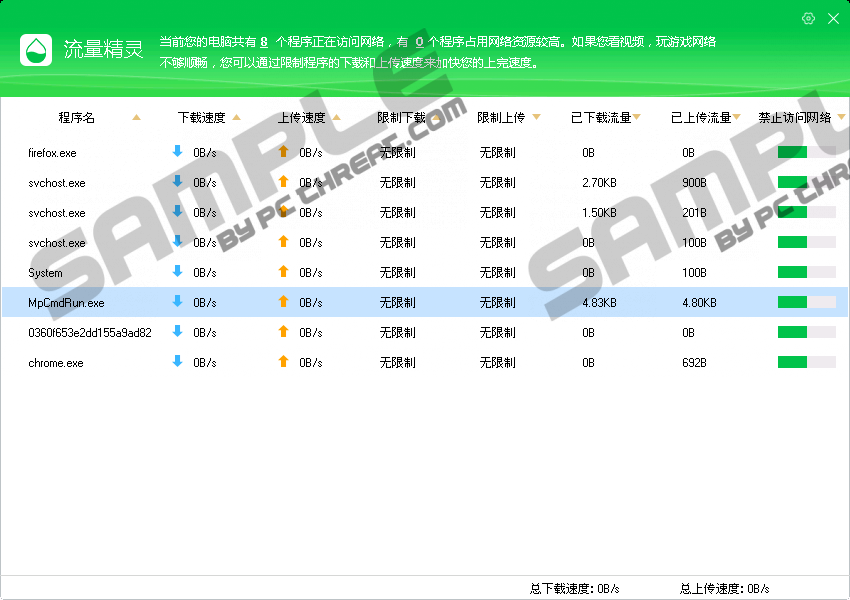850x600 pixels.
Task: Open settings via the gear icon
Action: 808,19
